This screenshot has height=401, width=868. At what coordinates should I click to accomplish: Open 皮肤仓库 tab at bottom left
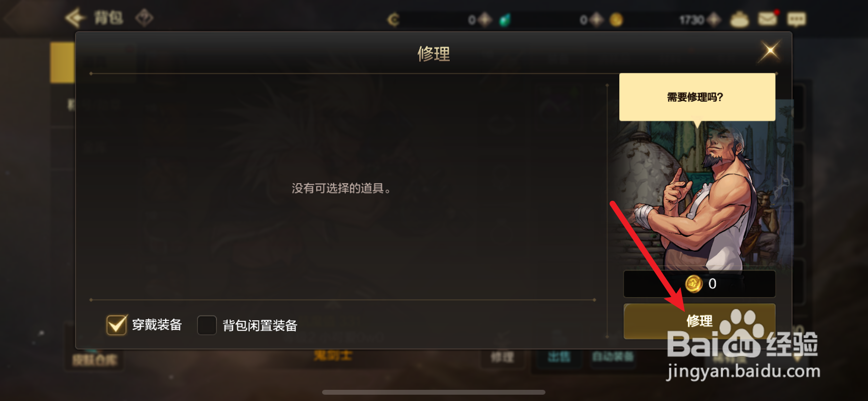click(x=95, y=360)
